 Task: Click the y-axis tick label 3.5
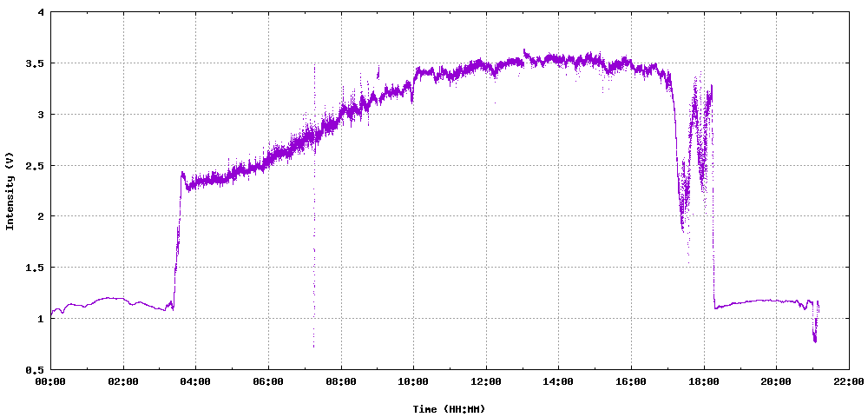(x=36, y=63)
